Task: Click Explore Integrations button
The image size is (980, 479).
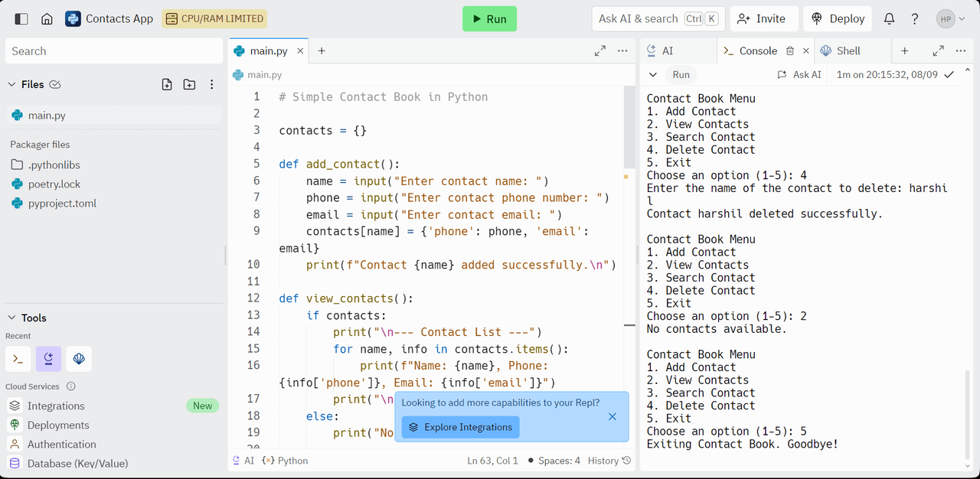Action: point(460,427)
